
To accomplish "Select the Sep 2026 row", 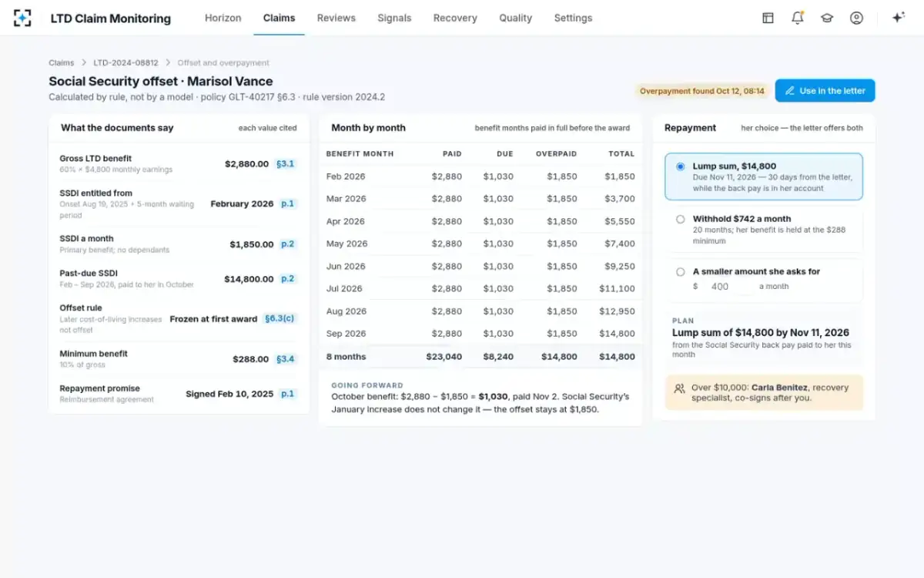I will pos(480,334).
